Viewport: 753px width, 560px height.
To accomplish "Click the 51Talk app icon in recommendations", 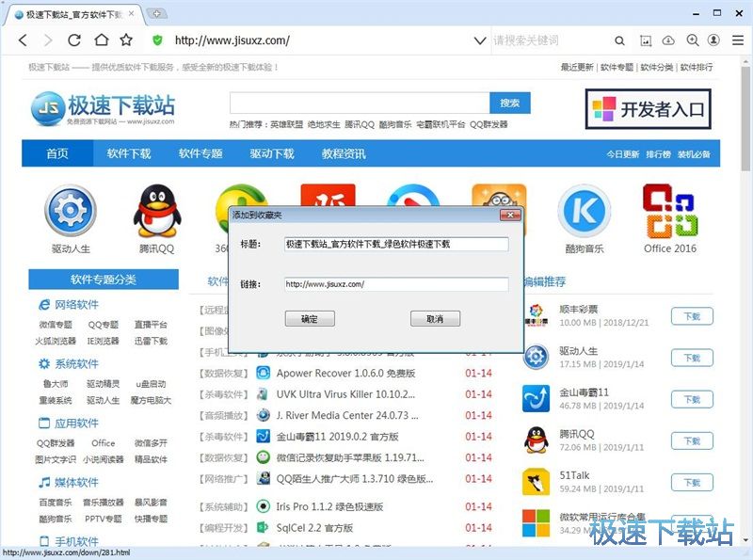I will pos(536,482).
